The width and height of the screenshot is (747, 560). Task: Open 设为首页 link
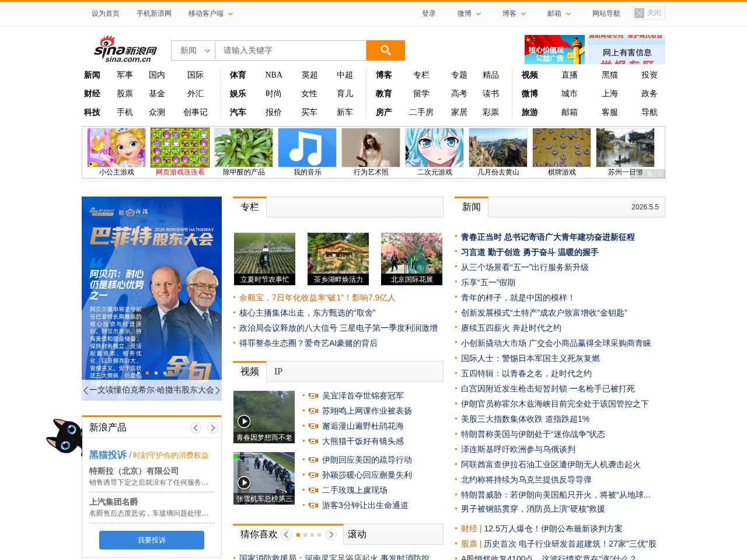106,13
